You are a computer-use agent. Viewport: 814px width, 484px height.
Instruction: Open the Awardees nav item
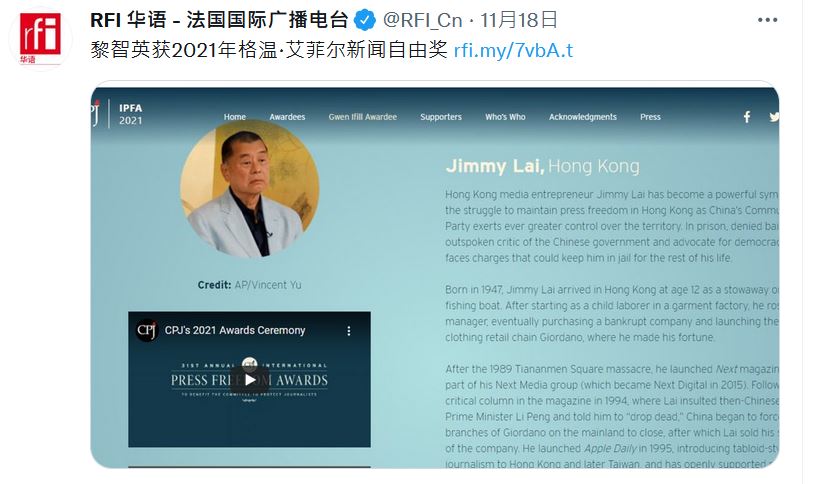coord(287,117)
